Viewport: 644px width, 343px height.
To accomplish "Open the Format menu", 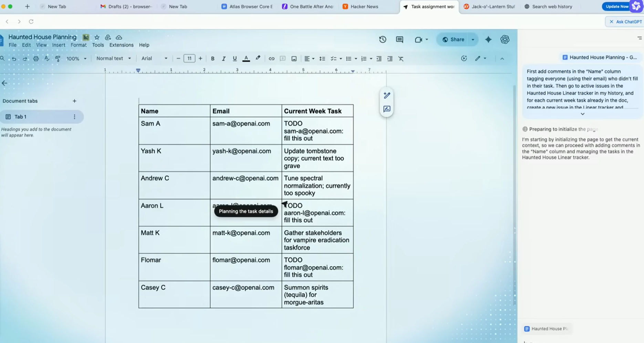I will 79,45.
